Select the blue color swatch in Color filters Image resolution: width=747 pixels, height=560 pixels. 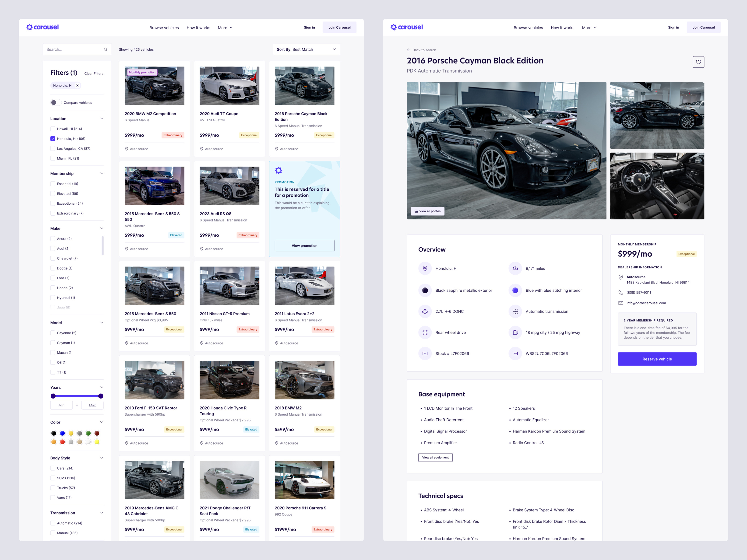pyautogui.click(x=62, y=433)
